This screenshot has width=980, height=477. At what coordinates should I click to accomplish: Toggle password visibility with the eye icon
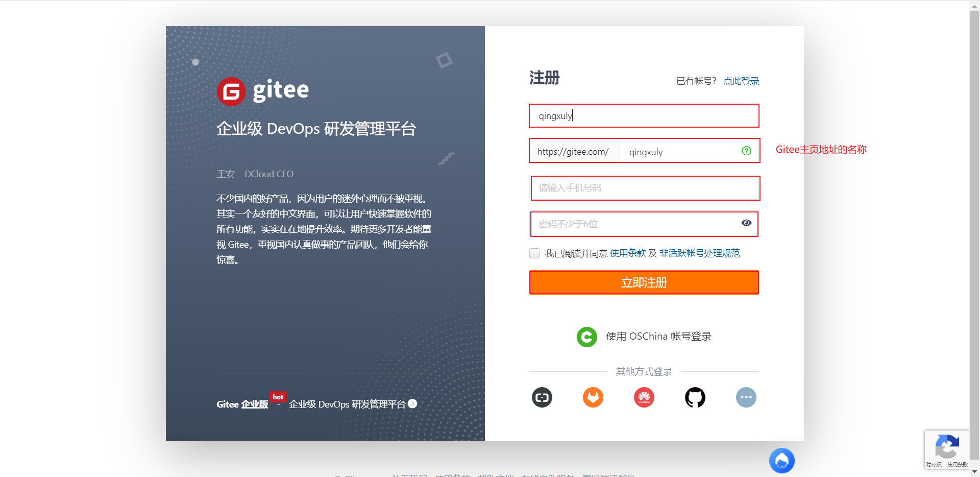746,223
